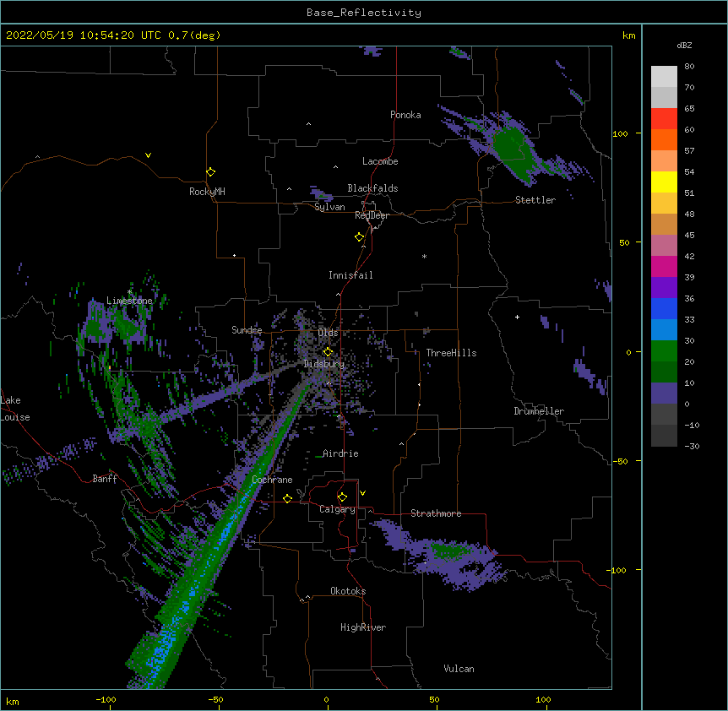Click the Airdrie label
Viewport: 728px width, 711px height.
[x=341, y=453]
